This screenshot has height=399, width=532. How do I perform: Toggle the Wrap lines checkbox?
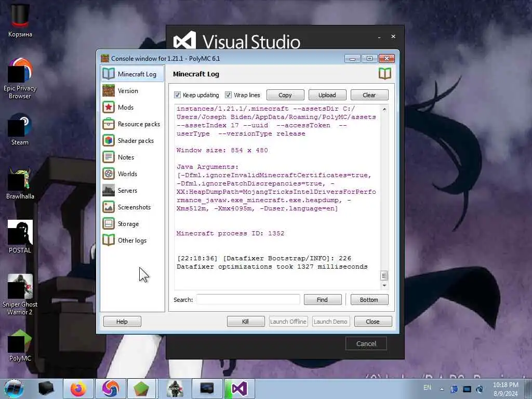pyautogui.click(x=229, y=95)
